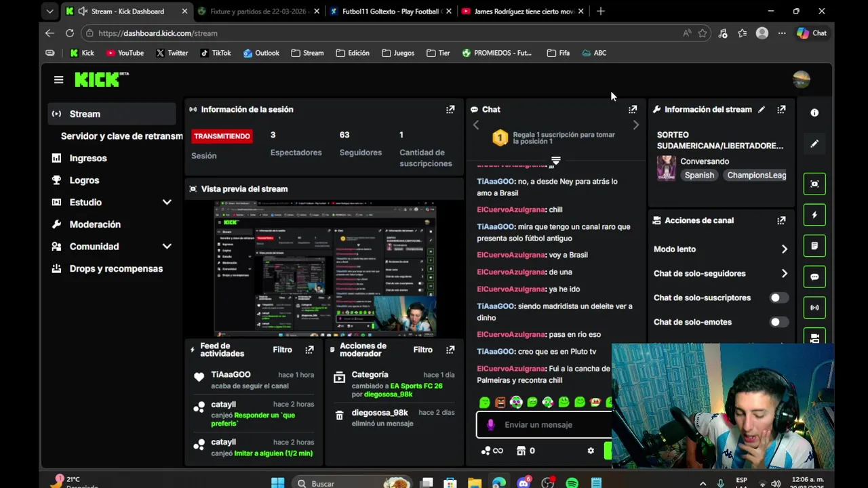This screenshot has height=488, width=868.
Task: Click the lightning bolt icon in right sidebar
Action: point(814,215)
